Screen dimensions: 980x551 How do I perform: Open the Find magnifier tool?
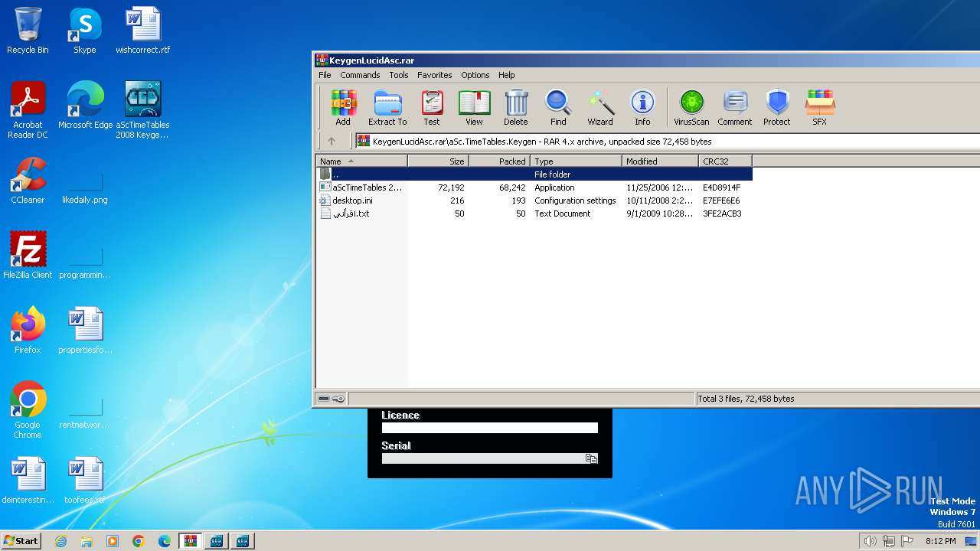(558, 107)
